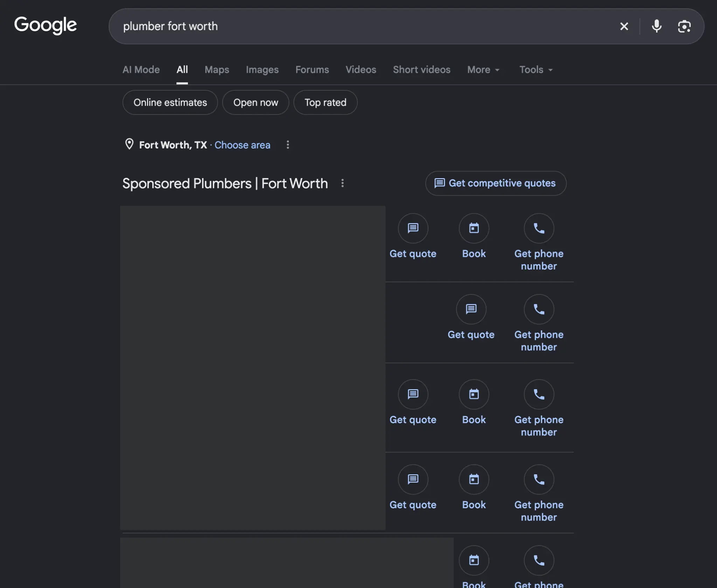The height and width of the screenshot is (588, 717).
Task: Click Get phone number text in first listing
Action: 539,260
